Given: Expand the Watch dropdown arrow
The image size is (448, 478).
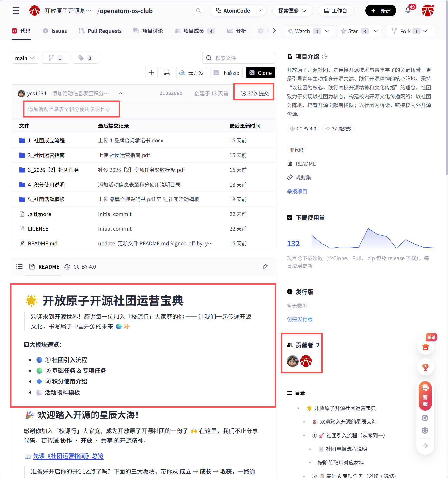Looking at the screenshot, I should tap(327, 31).
